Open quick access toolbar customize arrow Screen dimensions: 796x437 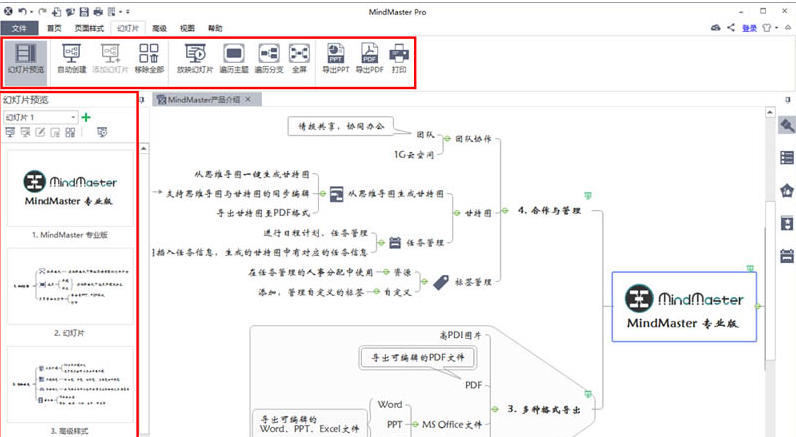[x=128, y=12]
